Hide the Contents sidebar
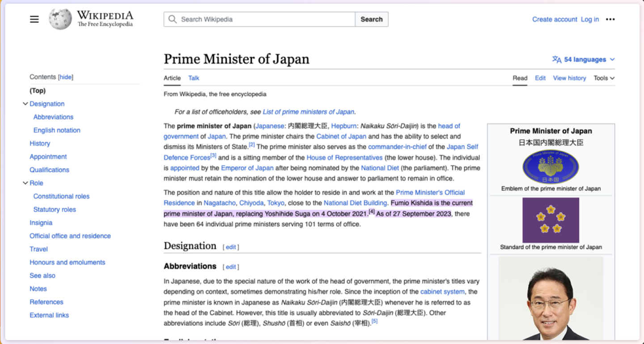The height and width of the screenshot is (344, 644). [x=66, y=77]
